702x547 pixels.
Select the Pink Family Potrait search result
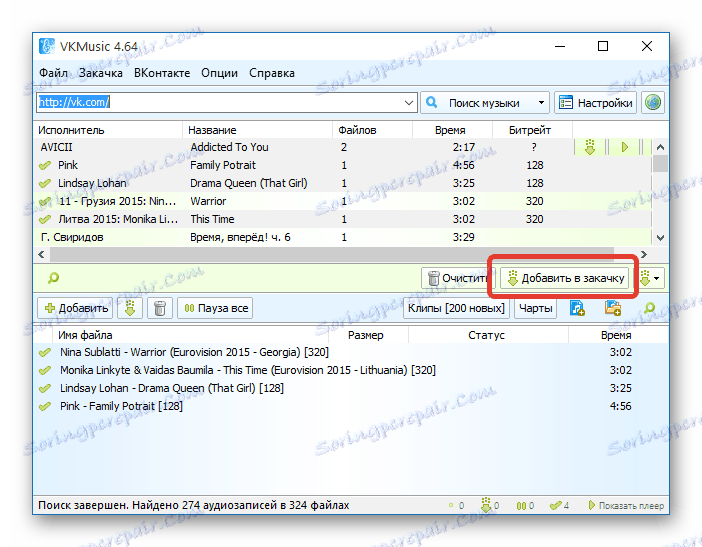(x=342, y=165)
